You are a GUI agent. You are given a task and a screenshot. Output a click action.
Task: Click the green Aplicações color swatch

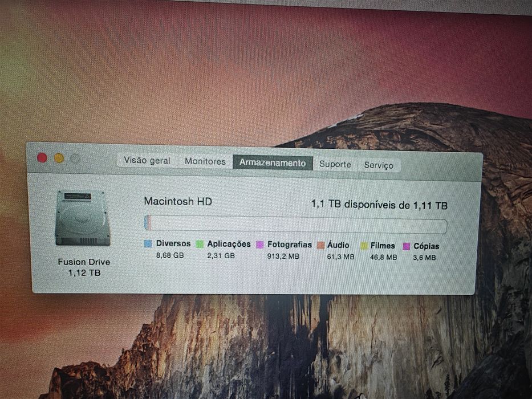tap(200, 245)
